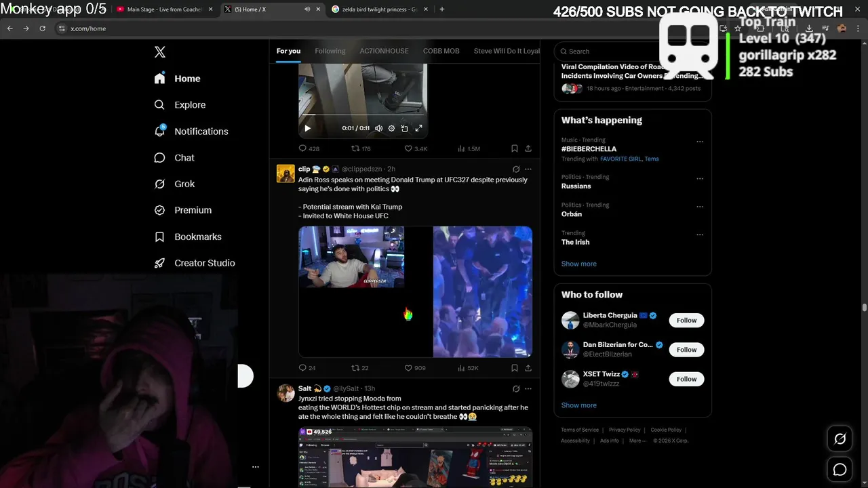Screen dimensions: 868x488
Task: Open video settings gear in top post
Action: tap(391, 128)
